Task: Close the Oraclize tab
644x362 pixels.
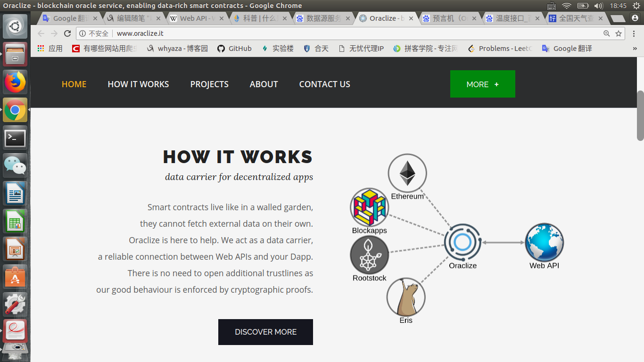Action: [x=411, y=18]
